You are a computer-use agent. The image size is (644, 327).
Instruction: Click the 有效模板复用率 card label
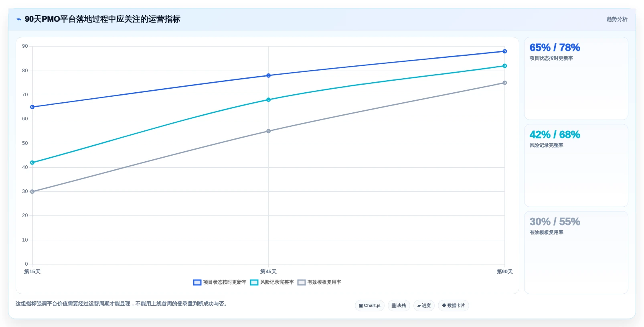[546, 233]
